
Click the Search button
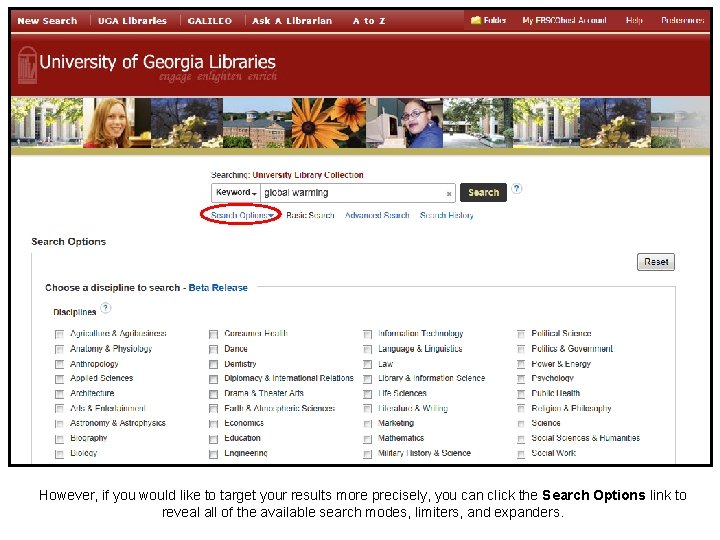coord(483,192)
